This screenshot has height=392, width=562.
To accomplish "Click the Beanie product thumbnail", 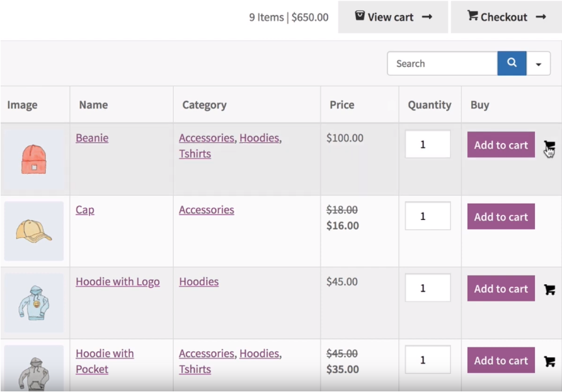I will click(x=34, y=159).
